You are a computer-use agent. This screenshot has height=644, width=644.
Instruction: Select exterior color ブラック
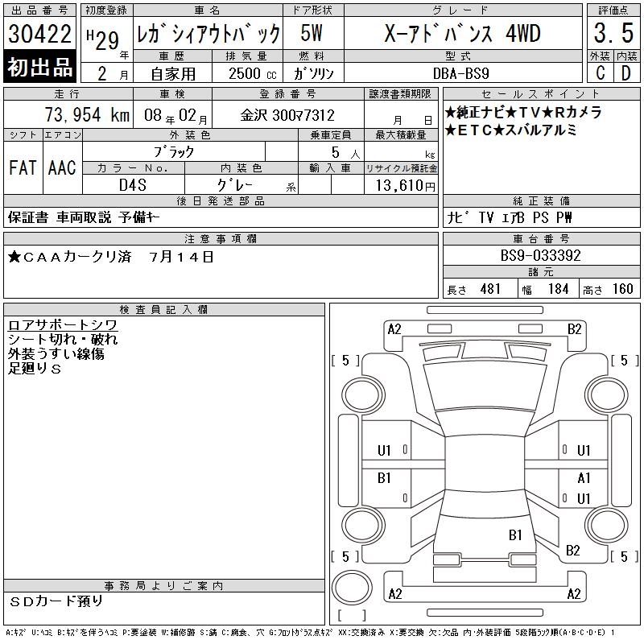[x=174, y=152]
